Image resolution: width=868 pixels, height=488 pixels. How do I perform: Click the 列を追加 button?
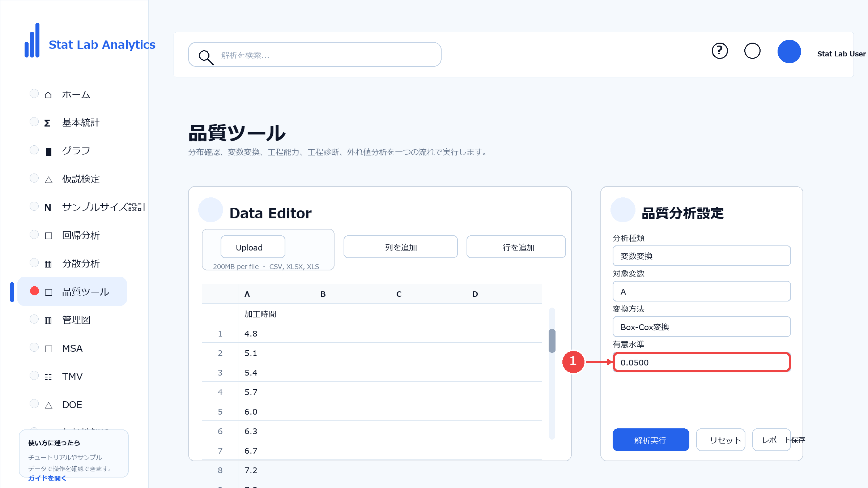point(401,247)
